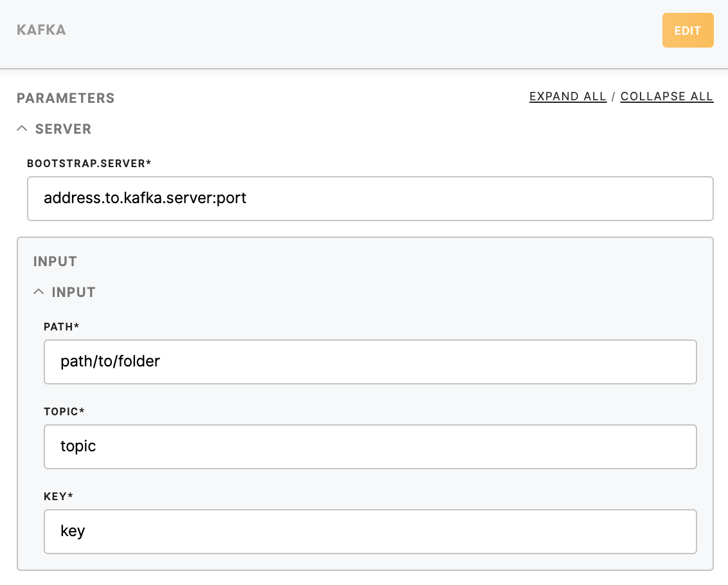Click the EXPAND ALL link
The height and width of the screenshot is (585, 728).
[568, 96]
